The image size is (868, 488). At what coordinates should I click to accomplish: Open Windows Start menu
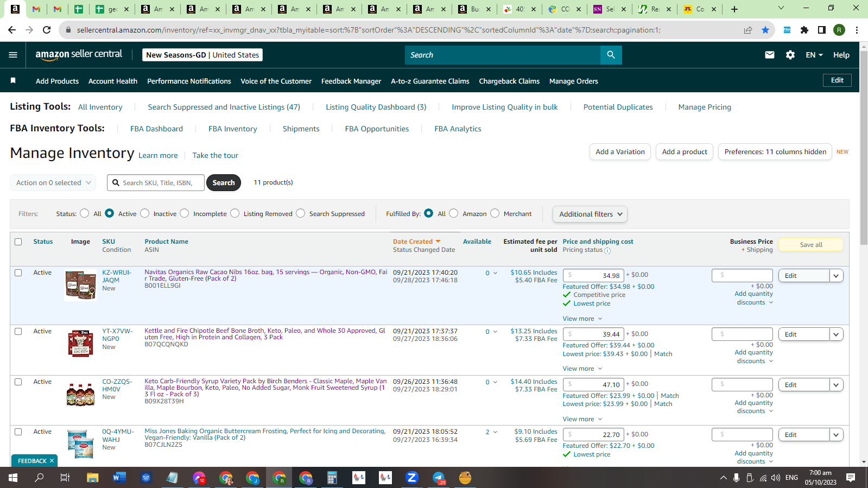coord(13,478)
